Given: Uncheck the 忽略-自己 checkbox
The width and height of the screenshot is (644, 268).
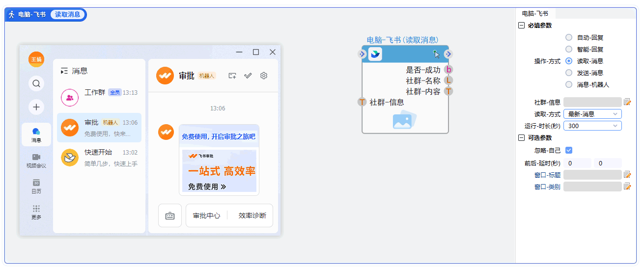Looking at the screenshot, I should [569, 150].
